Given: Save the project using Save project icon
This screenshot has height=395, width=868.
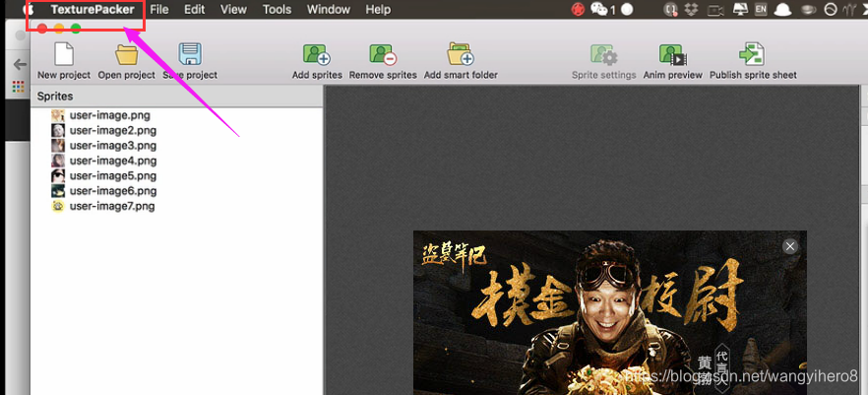Looking at the screenshot, I should point(190,54).
